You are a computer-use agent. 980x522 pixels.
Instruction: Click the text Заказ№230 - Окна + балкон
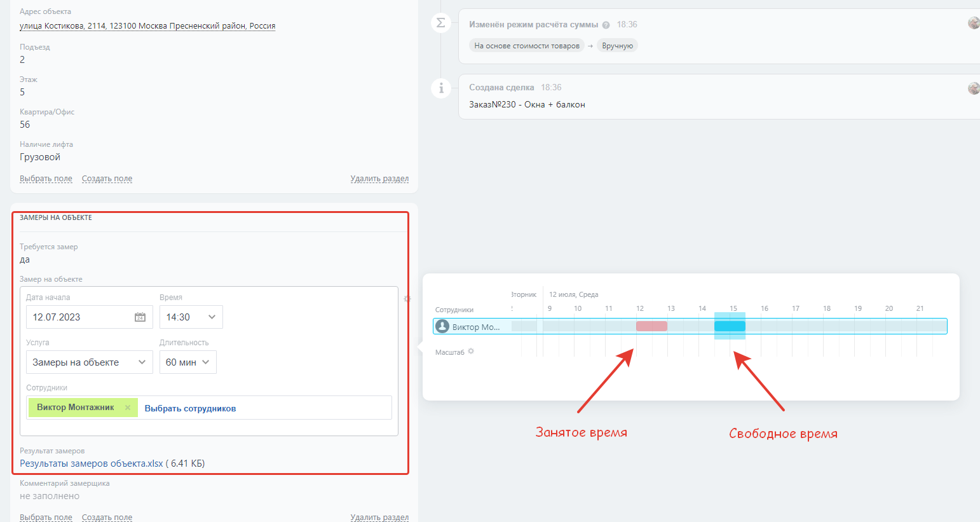pyautogui.click(x=527, y=104)
